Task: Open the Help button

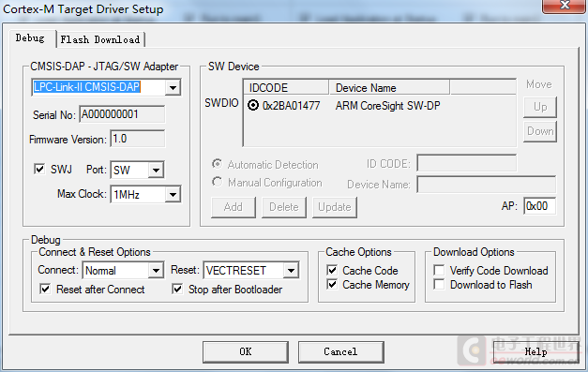Action: coord(535,351)
